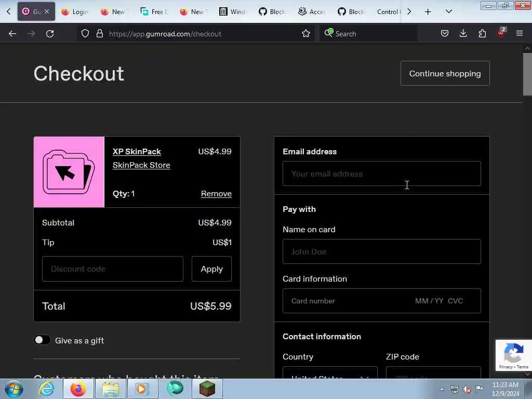Bookmark this page with the star icon
Image resolution: width=532 pixels, height=399 pixels.
305,34
